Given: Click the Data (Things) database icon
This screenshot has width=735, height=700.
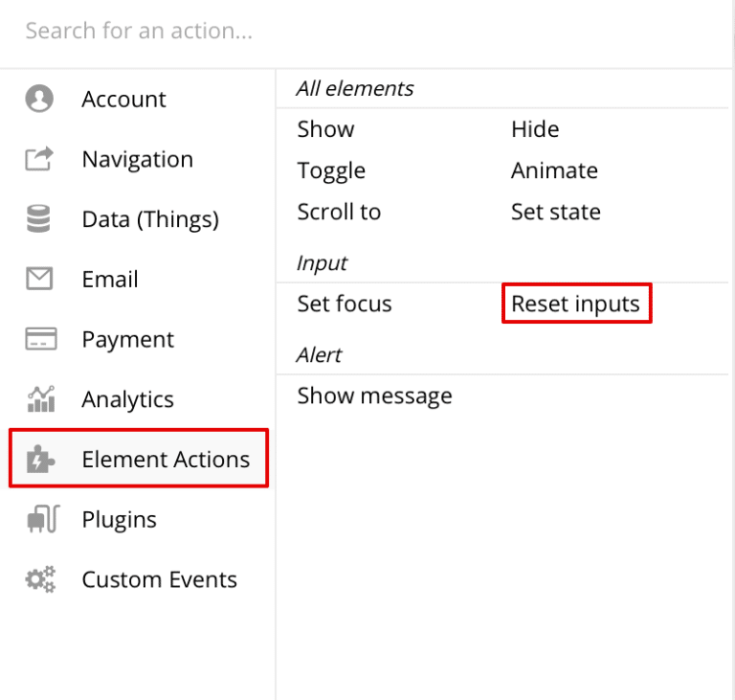Looking at the screenshot, I should (x=39, y=219).
